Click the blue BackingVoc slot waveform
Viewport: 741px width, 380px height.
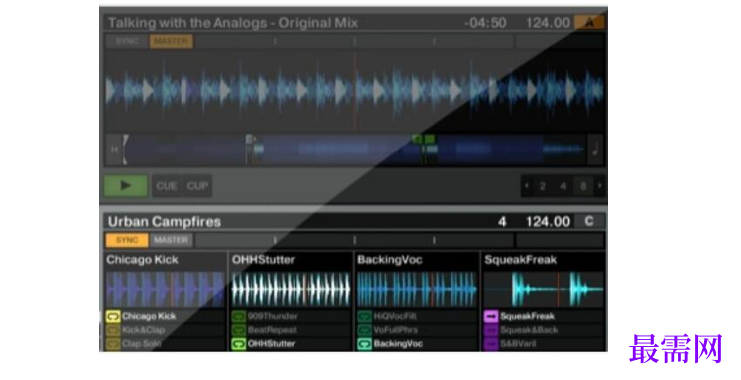point(417,289)
